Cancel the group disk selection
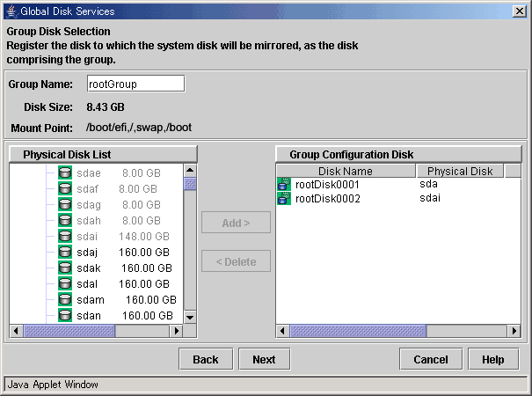Screen dimensions: 532x396 tap(431, 359)
